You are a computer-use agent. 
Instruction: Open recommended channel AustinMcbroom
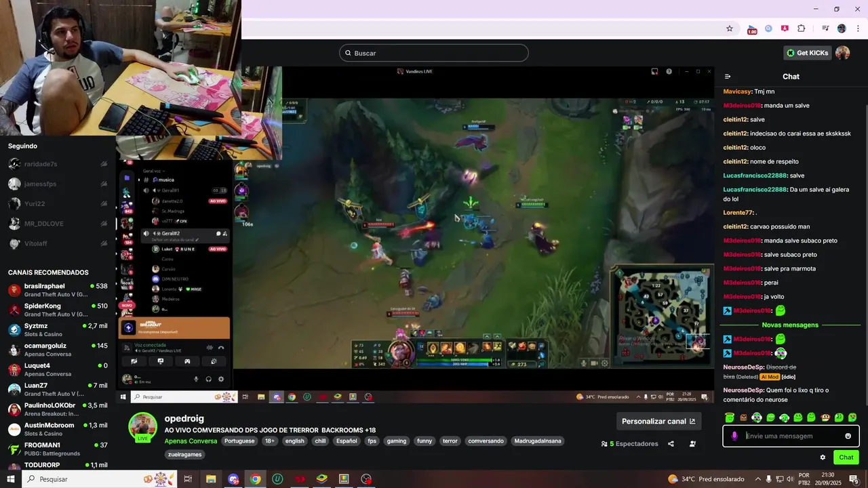tap(58, 429)
